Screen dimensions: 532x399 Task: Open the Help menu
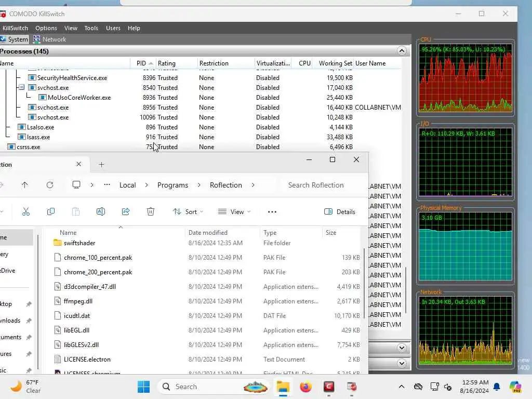pyautogui.click(x=134, y=28)
